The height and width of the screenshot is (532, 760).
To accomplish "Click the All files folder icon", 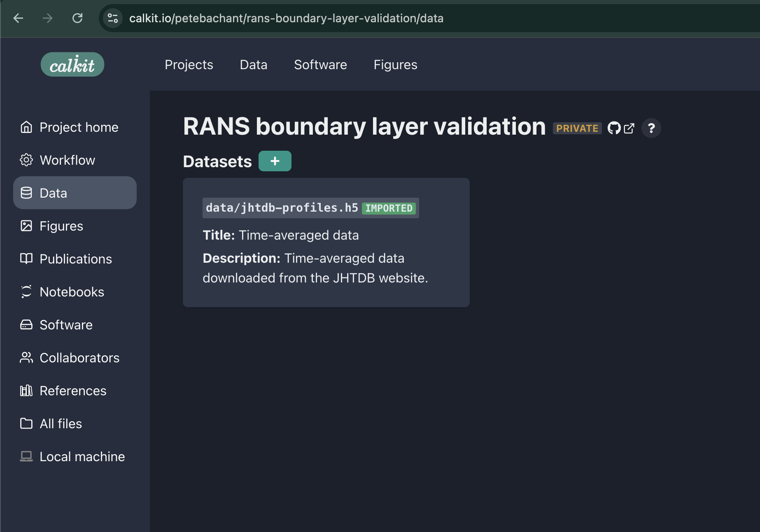I will 26,423.
